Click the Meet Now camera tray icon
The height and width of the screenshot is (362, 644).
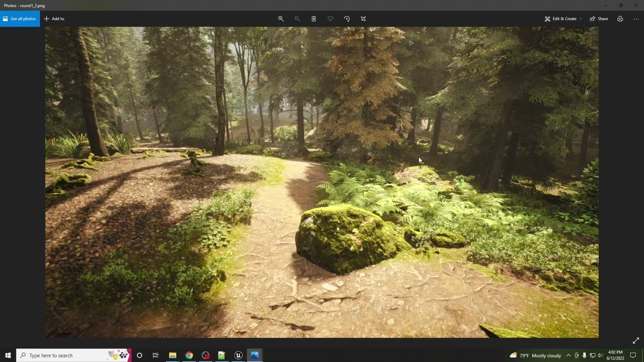pyautogui.click(x=577, y=355)
